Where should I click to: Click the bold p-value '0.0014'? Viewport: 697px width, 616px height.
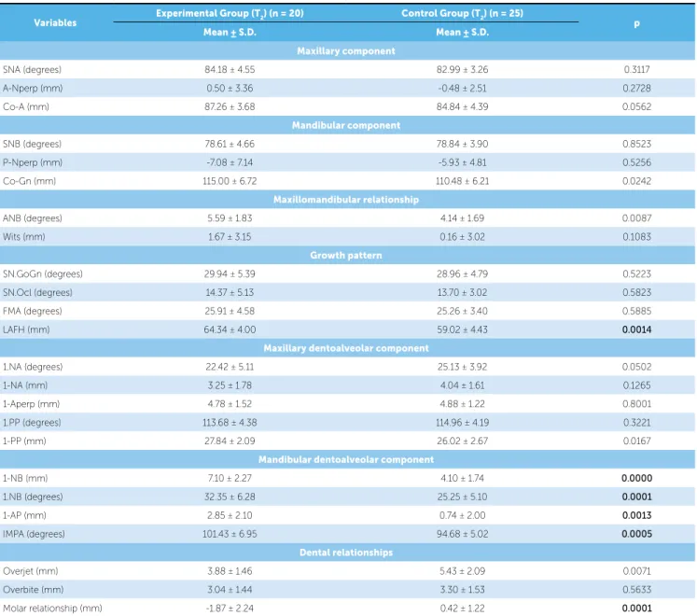(636, 330)
